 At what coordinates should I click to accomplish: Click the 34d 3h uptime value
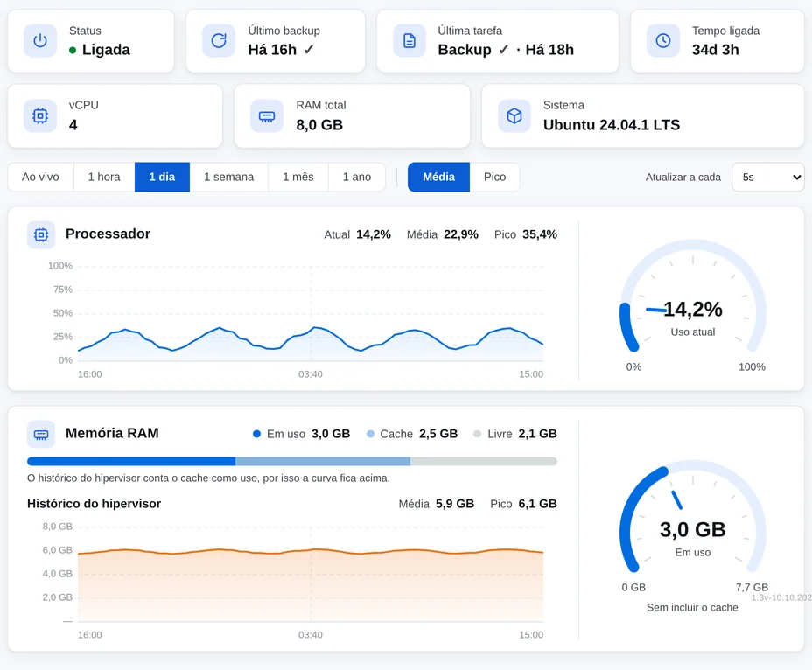[x=715, y=50]
